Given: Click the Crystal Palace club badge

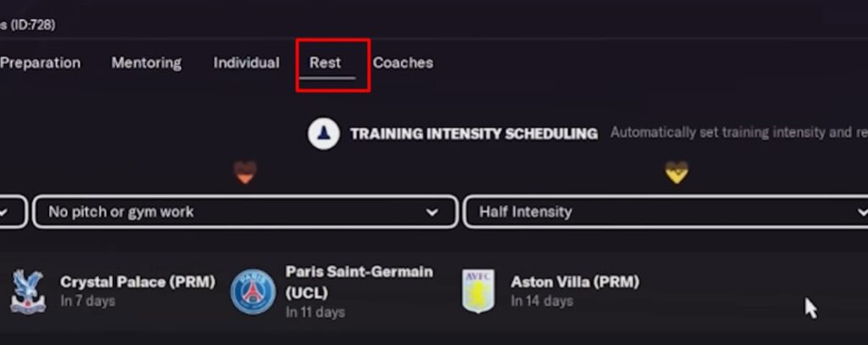Looking at the screenshot, I should (x=27, y=291).
